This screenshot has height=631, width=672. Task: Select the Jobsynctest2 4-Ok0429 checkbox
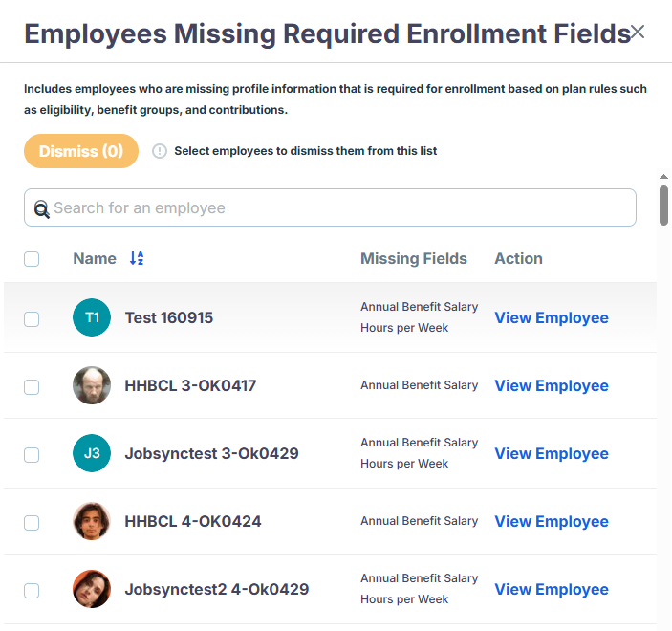point(32,590)
